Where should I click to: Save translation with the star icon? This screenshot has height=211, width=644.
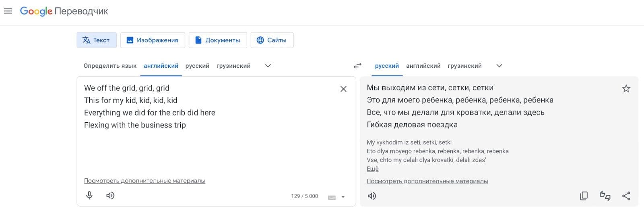pyautogui.click(x=626, y=88)
